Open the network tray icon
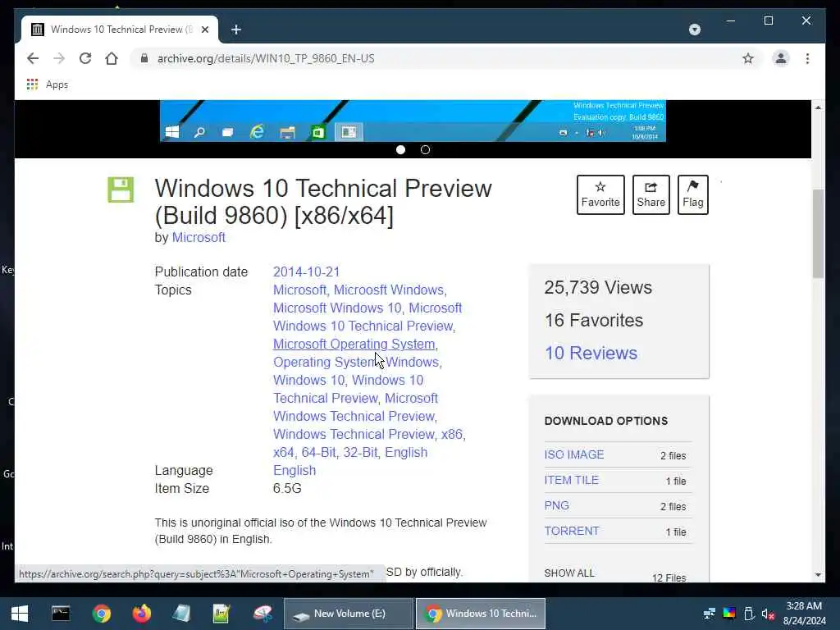840x630 pixels. point(710,614)
